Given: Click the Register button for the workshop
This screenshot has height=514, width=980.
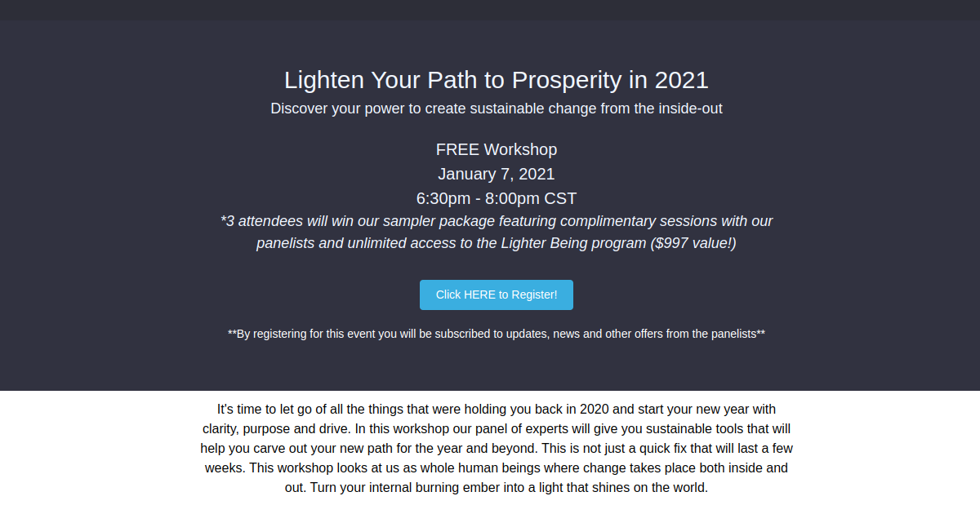Looking at the screenshot, I should pos(496,295).
